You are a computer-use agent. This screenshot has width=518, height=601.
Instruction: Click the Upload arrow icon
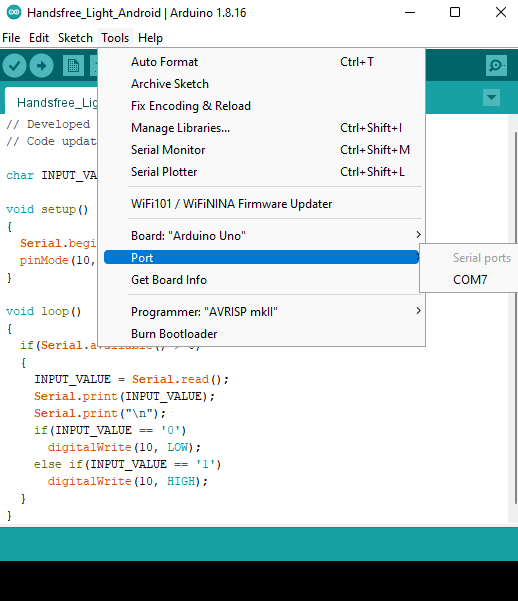click(x=41, y=66)
